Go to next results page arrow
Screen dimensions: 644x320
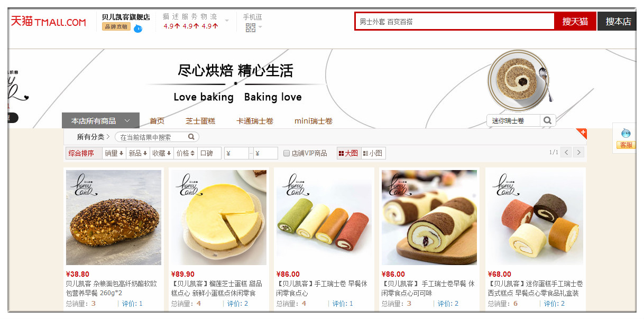point(579,153)
